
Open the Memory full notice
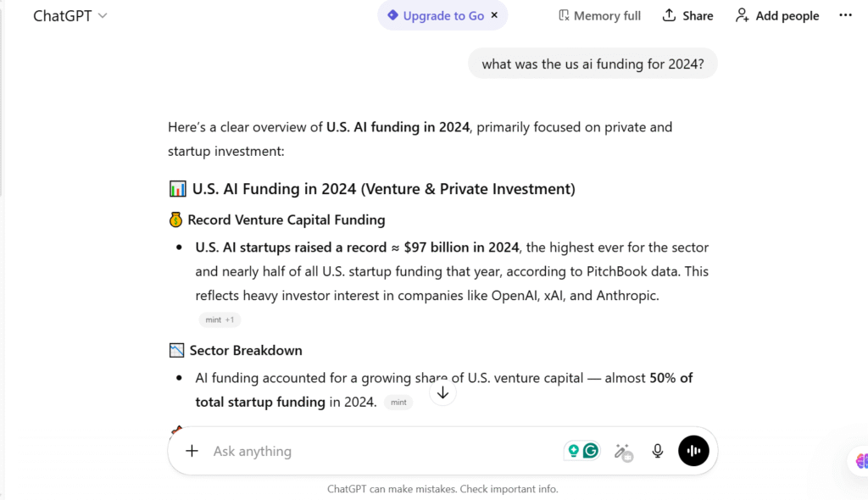tap(599, 15)
